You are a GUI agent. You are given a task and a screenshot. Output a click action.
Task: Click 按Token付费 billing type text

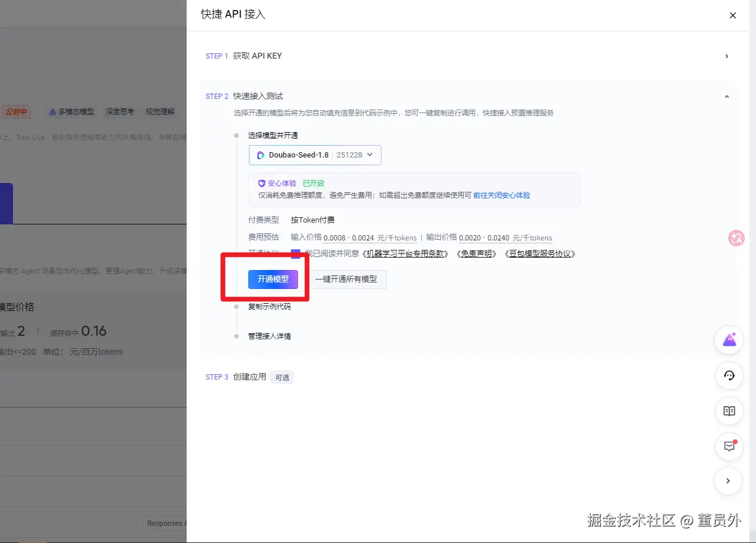point(313,220)
